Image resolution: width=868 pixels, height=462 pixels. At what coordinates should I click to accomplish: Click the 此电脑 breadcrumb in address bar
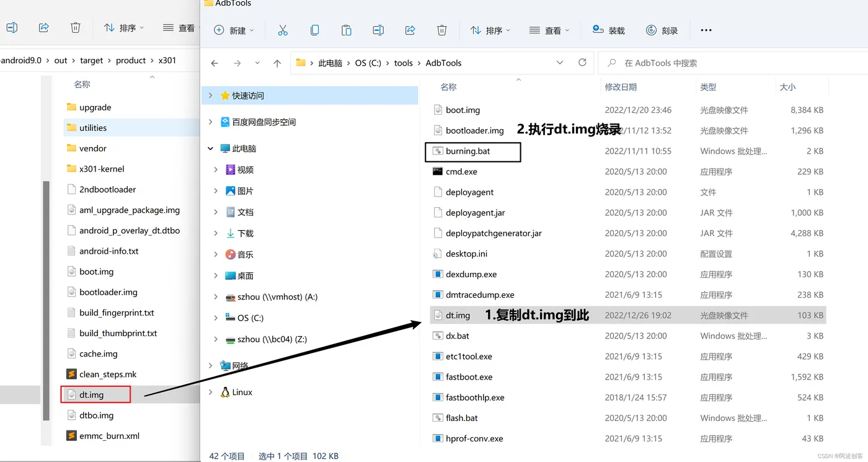[330, 63]
